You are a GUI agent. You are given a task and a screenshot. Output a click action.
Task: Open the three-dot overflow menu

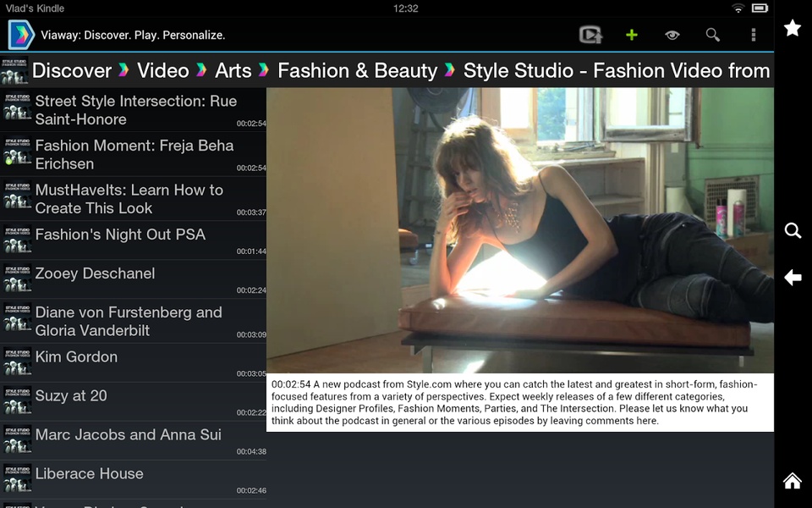tap(754, 35)
